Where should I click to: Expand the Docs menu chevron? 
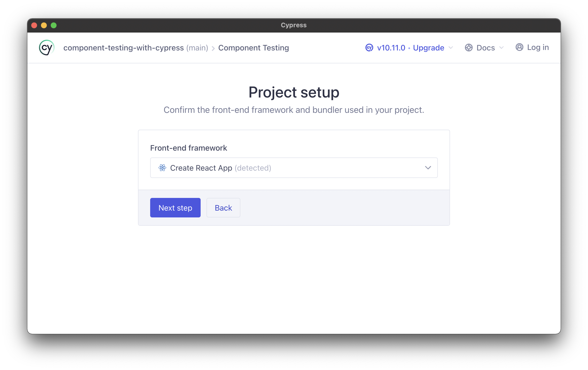(501, 48)
